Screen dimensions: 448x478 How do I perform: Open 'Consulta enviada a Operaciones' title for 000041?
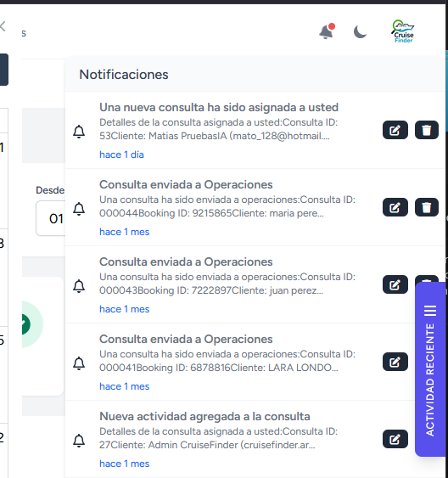(x=186, y=339)
